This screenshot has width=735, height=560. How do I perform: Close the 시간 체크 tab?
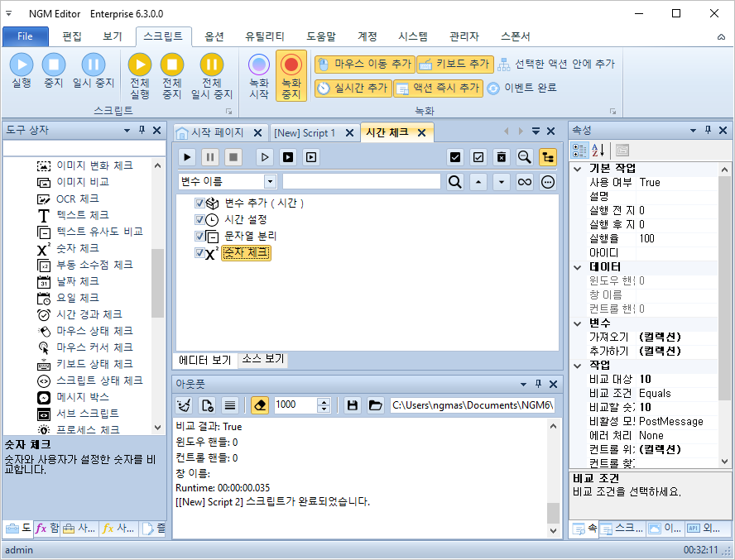pyautogui.click(x=422, y=133)
